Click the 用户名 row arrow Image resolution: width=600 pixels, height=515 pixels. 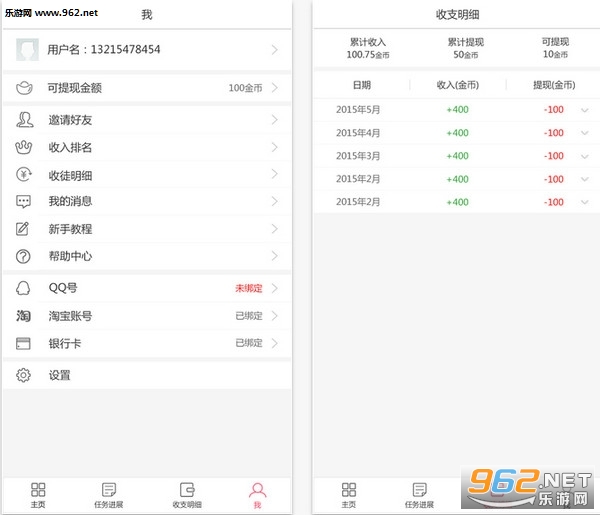[x=274, y=49]
